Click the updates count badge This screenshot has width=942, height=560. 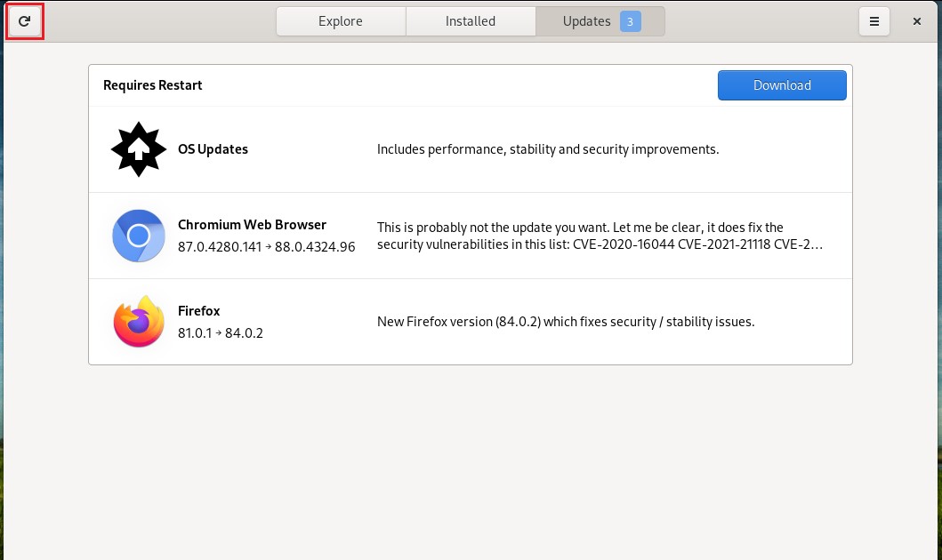point(631,21)
